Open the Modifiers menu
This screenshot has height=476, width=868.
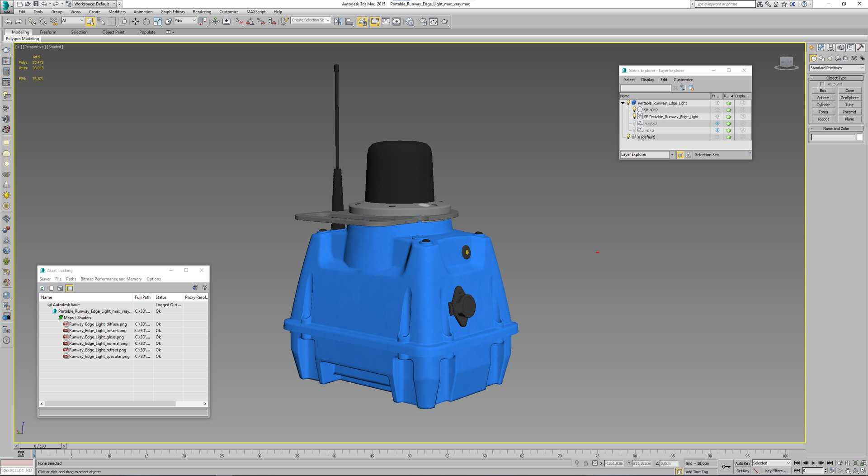pyautogui.click(x=117, y=12)
